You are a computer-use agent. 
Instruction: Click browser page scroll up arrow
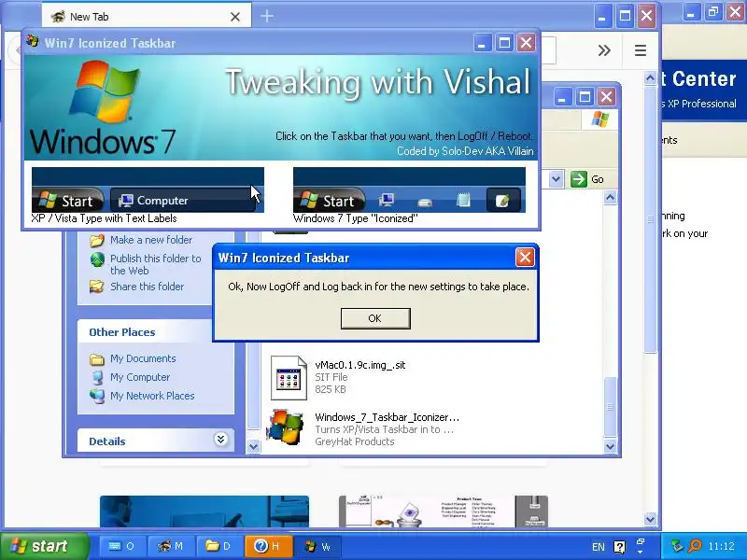pyautogui.click(x=650, y=77)
